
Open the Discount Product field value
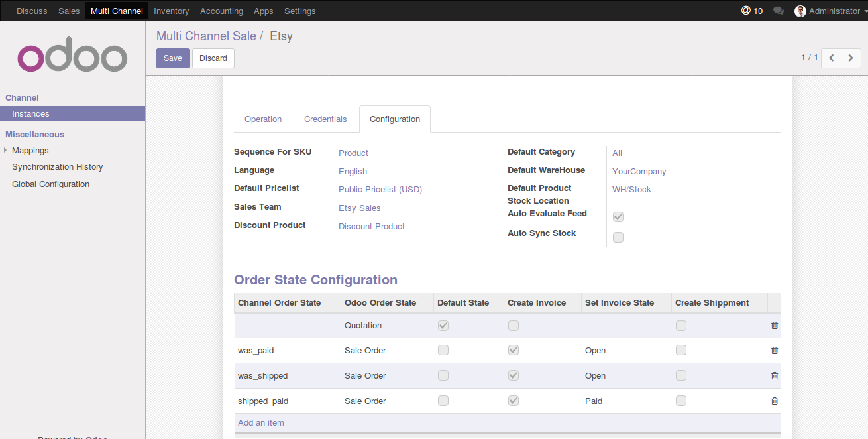pyautogui.click(x=372, y=226)
